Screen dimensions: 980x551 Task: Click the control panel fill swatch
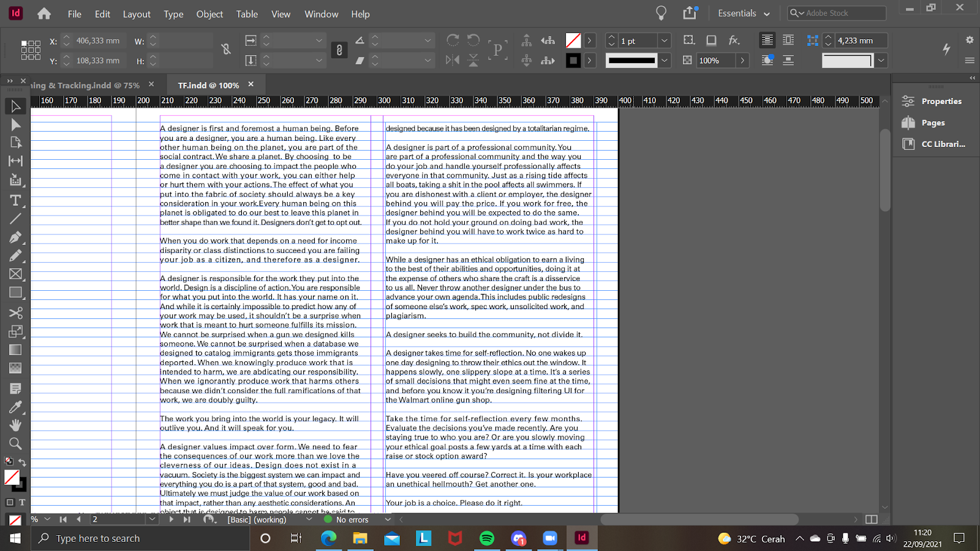(573, 40)
